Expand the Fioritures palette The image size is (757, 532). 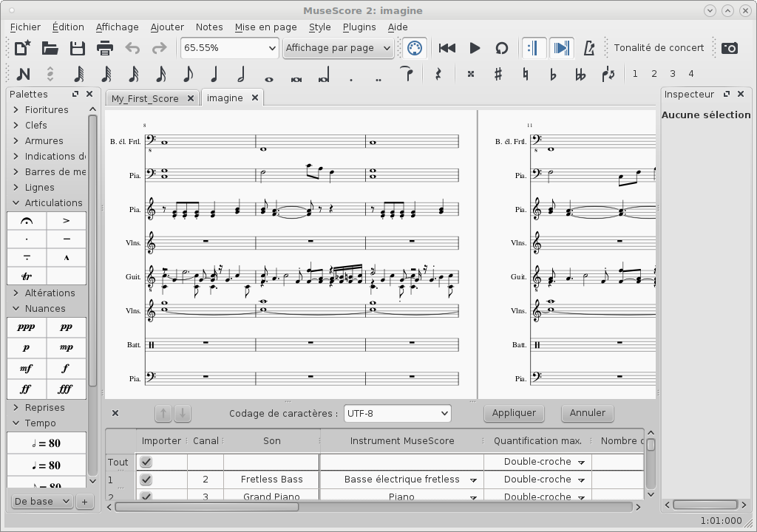click(x=16, y=109)
